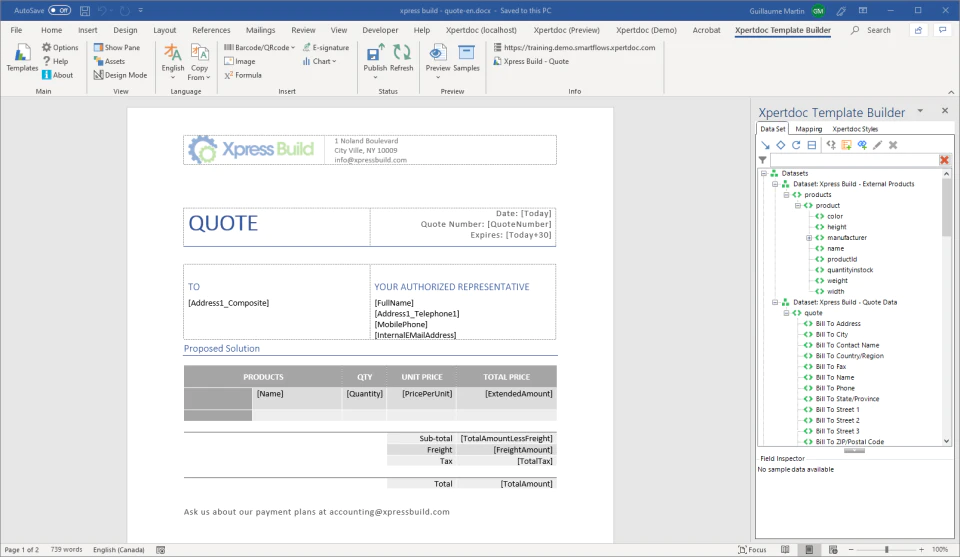Open the Samples icon in the Preview group
The width and height of the screenshot is (960, 557).
(x=466, y=59)
